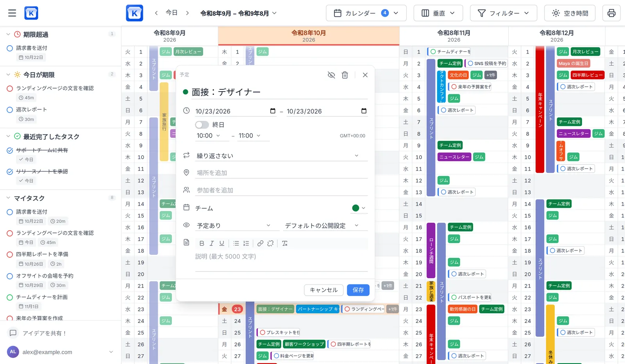Click the hide event eye-slash icon

[331, 75]
